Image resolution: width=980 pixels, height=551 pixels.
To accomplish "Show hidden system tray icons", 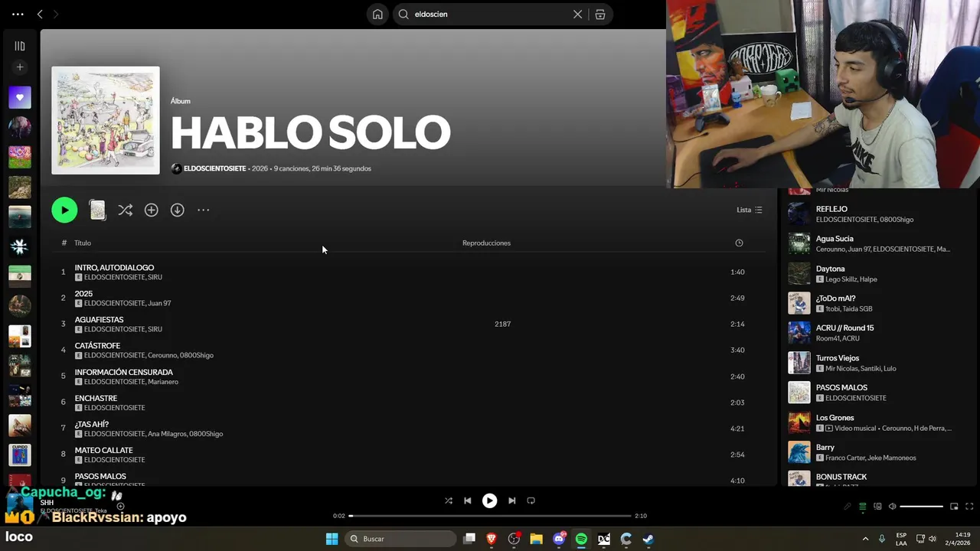I will (x=865, y=539).
